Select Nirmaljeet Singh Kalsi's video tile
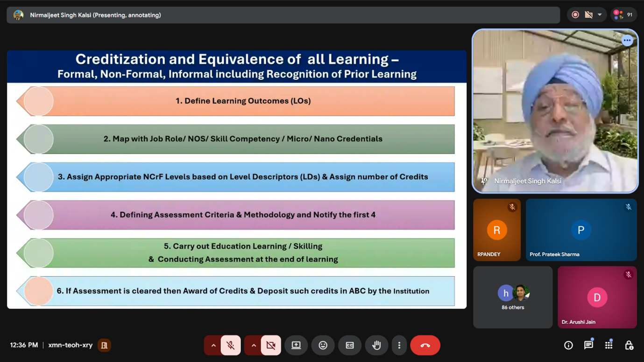The image size is (644, 362). click(555, 111)
